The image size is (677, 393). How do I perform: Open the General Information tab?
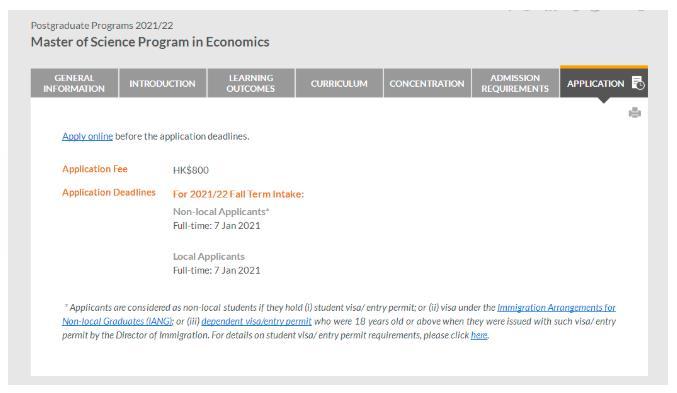tap(74, 83)
